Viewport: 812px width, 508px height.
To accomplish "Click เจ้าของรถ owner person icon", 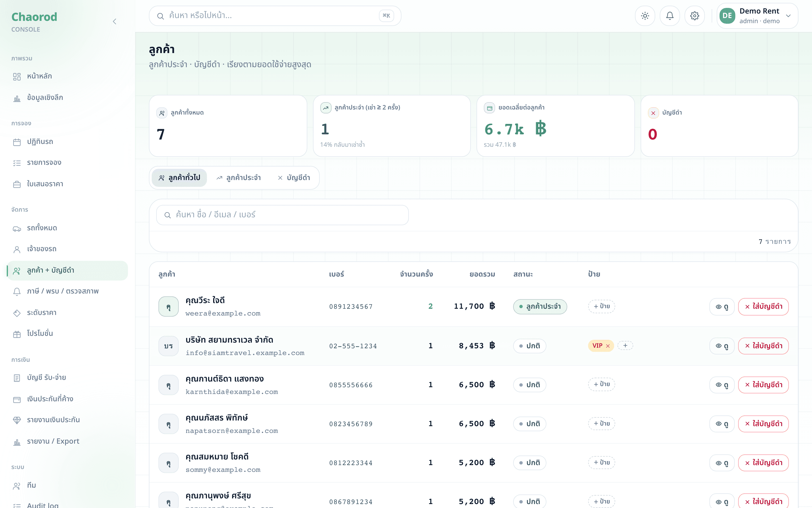I will click(17, 249).
